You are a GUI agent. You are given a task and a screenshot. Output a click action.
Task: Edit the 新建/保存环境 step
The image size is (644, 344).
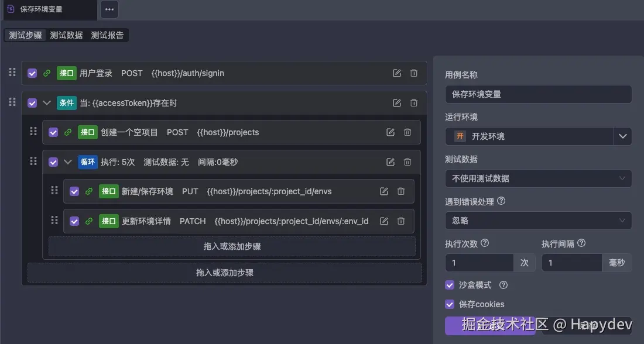[x=384, y=191]
